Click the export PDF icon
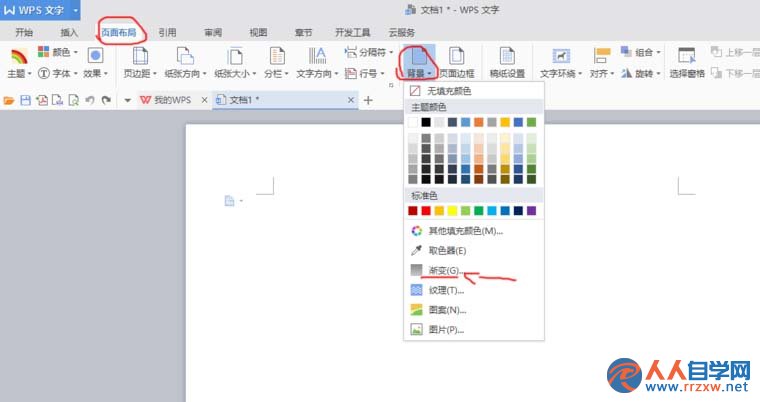760x402 pixels. [x=42, y=100]
